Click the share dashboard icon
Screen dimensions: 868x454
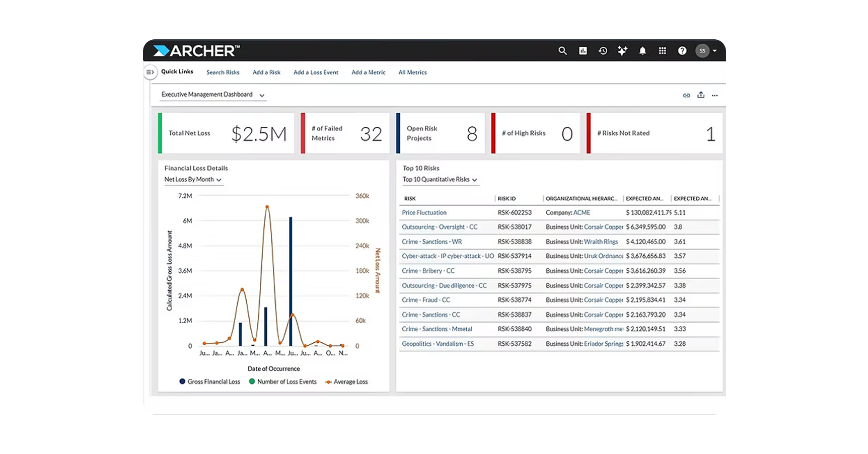tap(701, 95)
